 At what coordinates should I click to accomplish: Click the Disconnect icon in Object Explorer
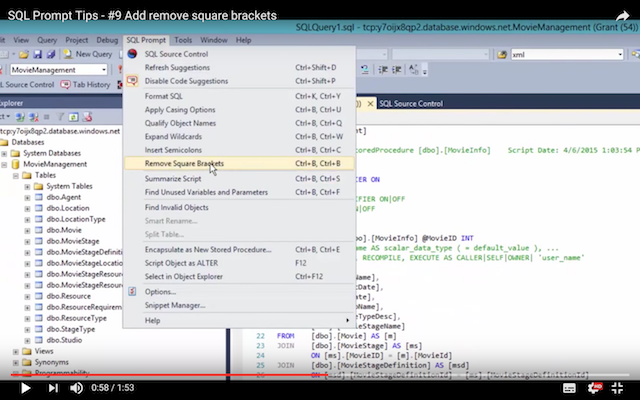coord(34,117)
